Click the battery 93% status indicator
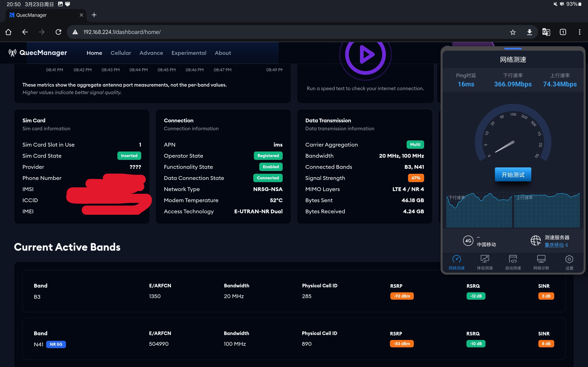 tap(574, 4)
